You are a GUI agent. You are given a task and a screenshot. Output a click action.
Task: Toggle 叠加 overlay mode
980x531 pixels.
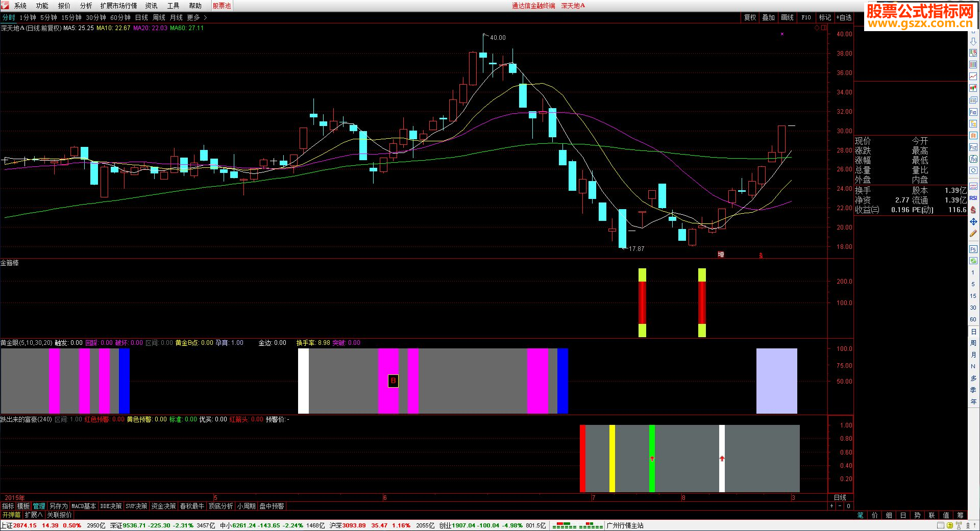pyautogui.click(x=768, y=17)
